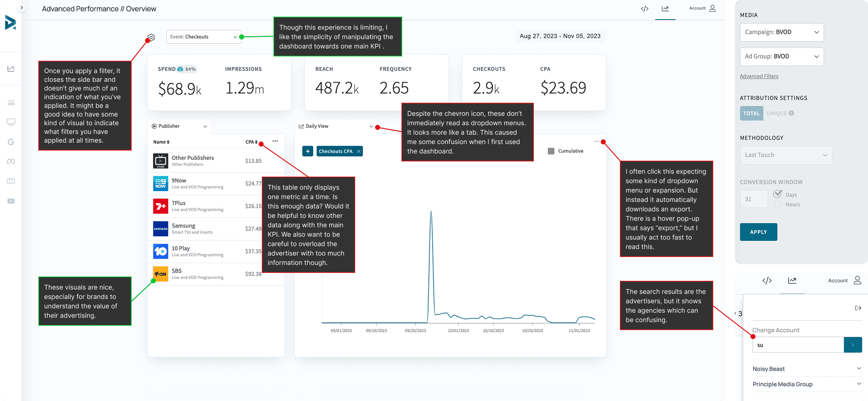The image size is (868, 401).
Task: Click the 84% spend pacing indicator
Action: pyautogui.click(x=187, y=69)
